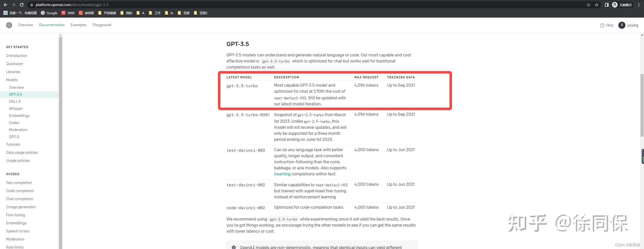Open the Google bookmark
Viewport: 644px width, 249px height.
click(x=49, y=13)
